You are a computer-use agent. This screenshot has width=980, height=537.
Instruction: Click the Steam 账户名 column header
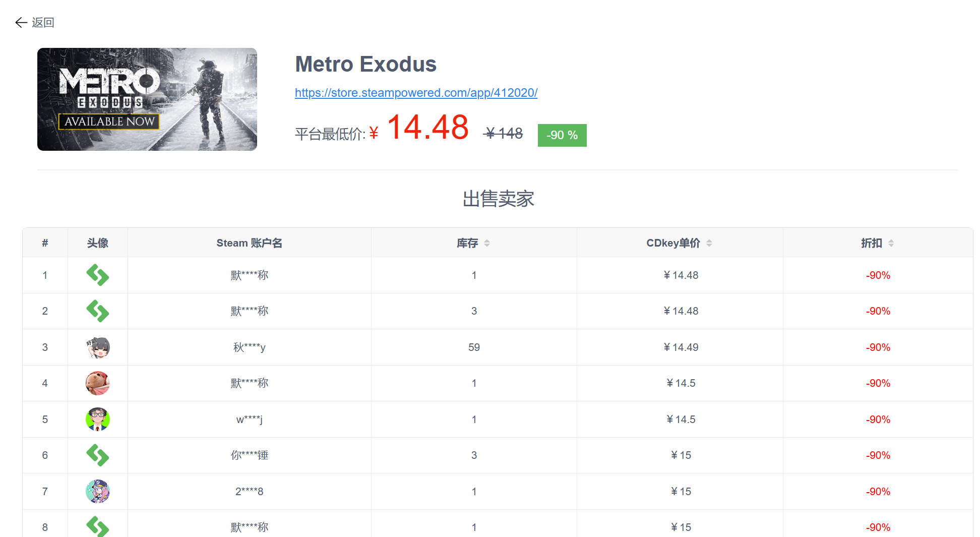tap(249, 243)
